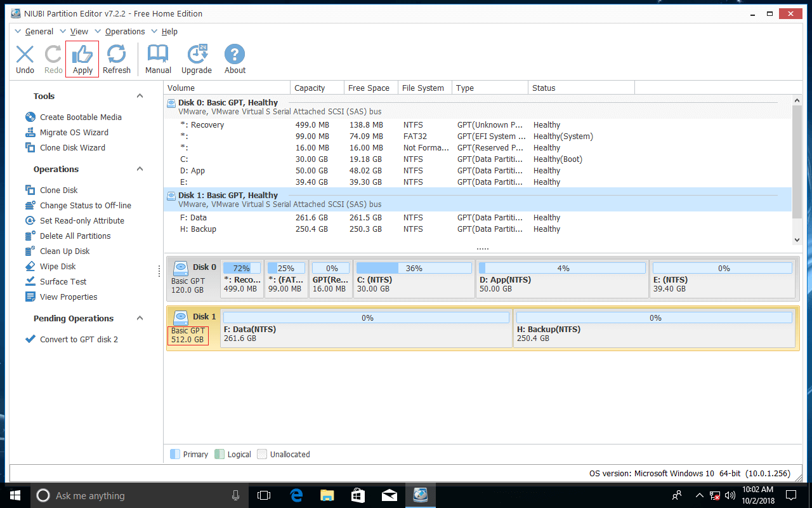Click the Capacity column header

tap(310, 88)
